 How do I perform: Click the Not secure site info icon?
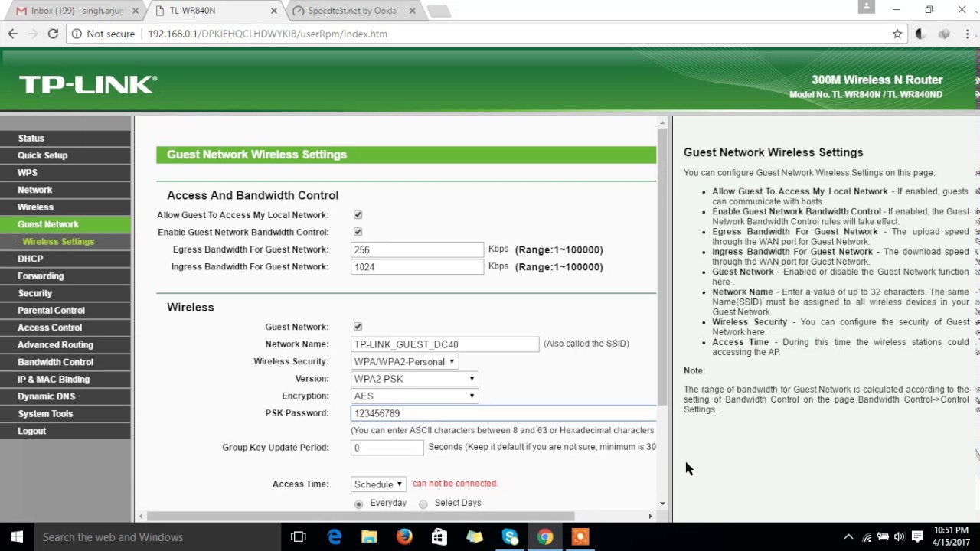pos(77,34)
